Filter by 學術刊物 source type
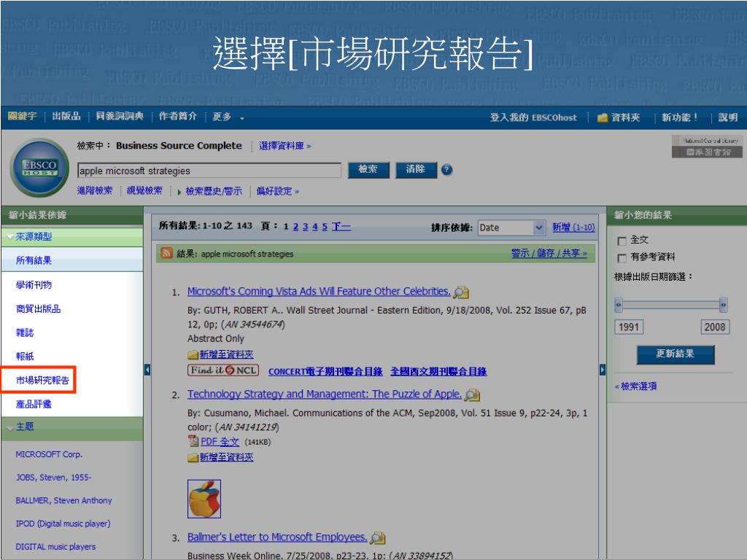Viewport: 747px width, 560px height. tap(34, 285)
